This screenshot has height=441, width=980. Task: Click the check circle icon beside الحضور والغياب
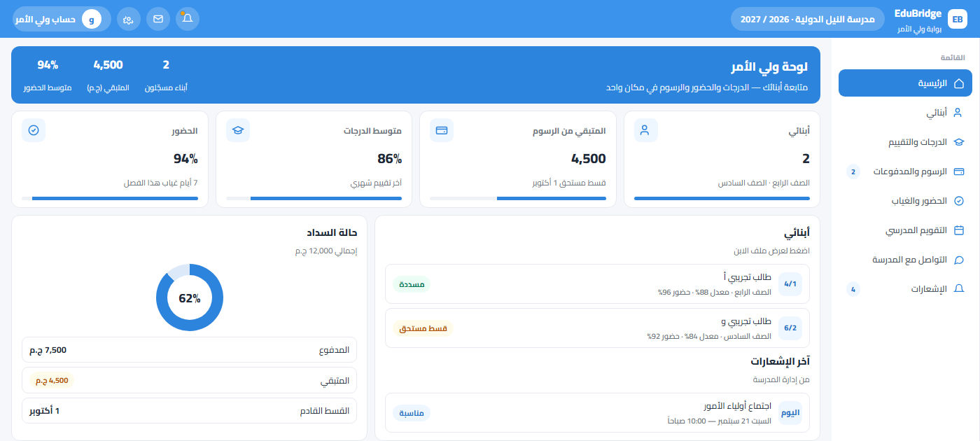coord(959,201)
